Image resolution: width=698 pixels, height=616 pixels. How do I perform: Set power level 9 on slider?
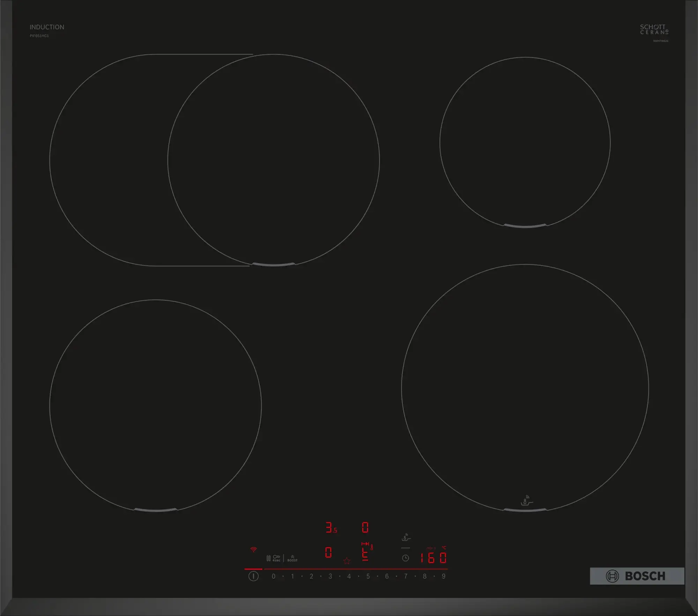(444, 576)
